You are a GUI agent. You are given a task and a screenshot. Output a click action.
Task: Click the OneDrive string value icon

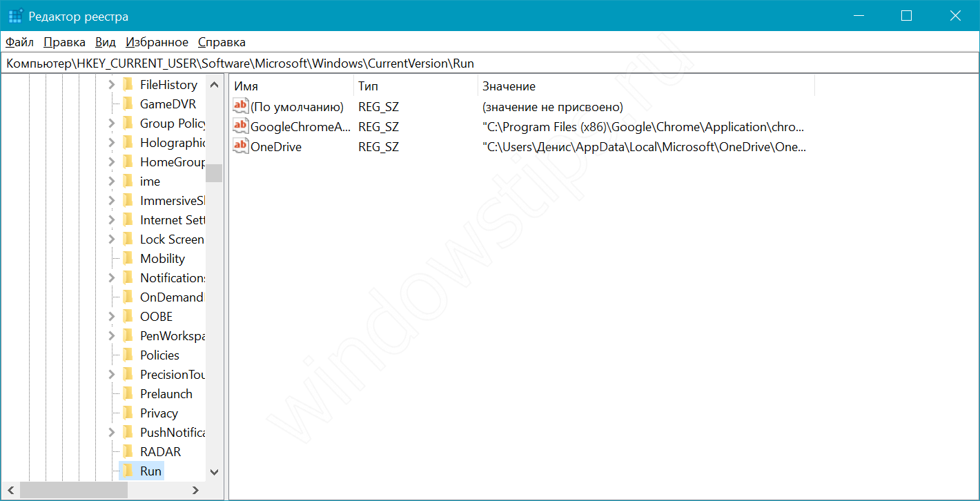pos(240,146)
